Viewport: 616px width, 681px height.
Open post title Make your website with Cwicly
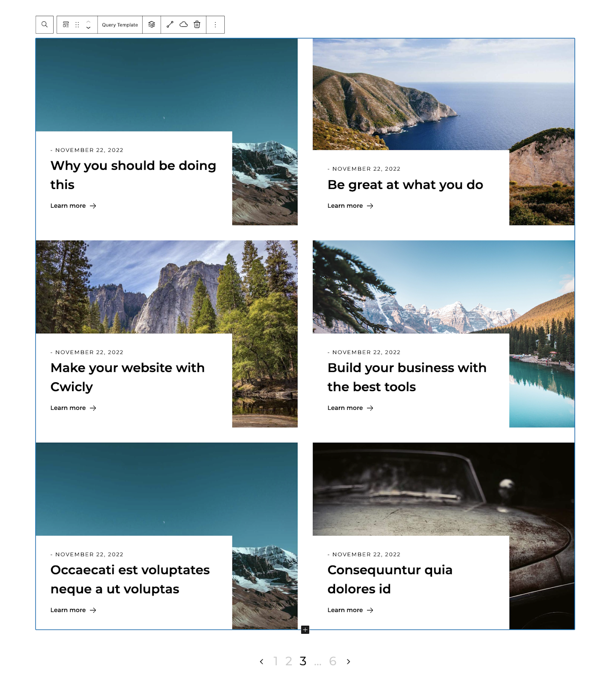[x=128, y=377]
